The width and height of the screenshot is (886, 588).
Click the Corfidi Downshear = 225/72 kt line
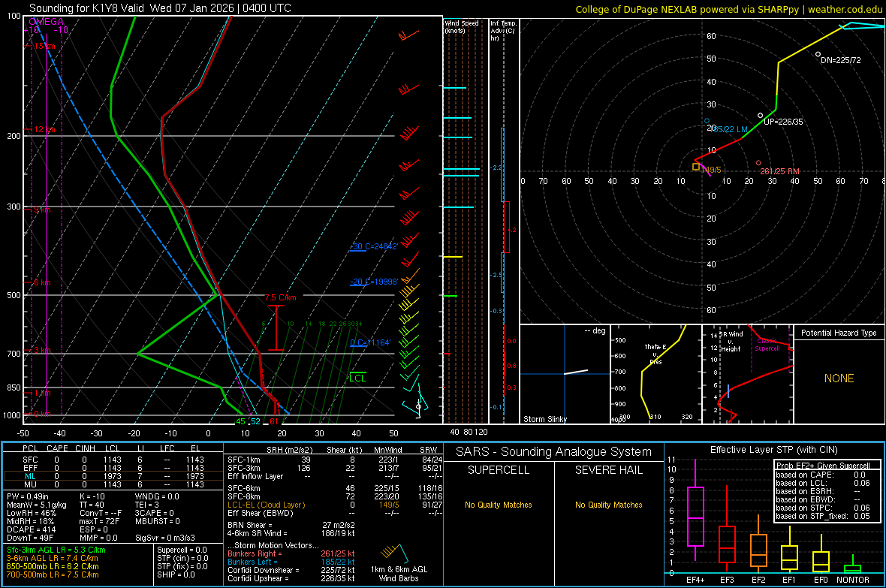click(x=291, y=570)
